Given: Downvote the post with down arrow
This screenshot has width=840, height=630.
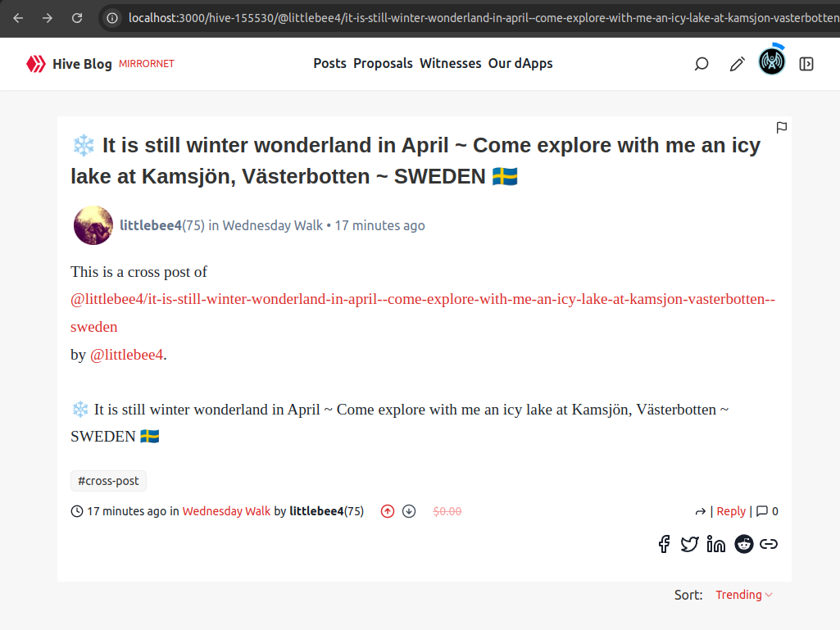Looking at the screenshot, I should click(x=409, y=511).
